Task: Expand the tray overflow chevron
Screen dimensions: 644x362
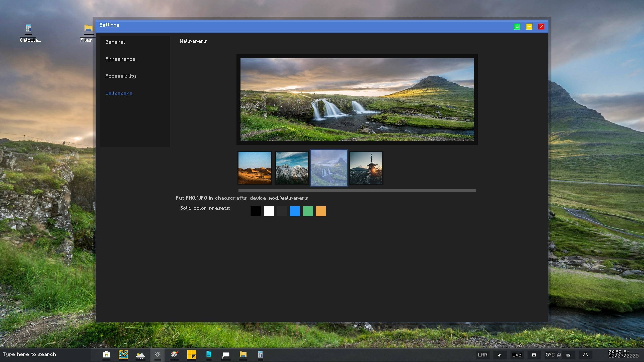Action: click(585, 355)
